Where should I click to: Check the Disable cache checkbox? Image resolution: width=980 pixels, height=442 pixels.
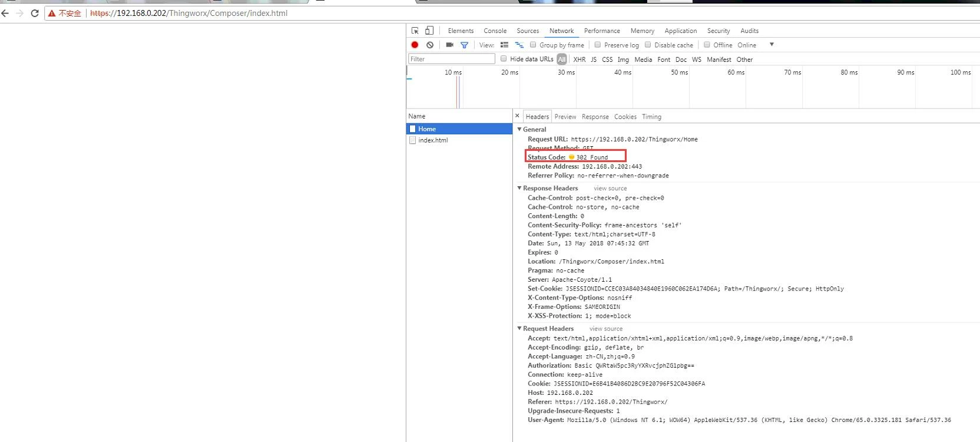click(x=648, y=45)
